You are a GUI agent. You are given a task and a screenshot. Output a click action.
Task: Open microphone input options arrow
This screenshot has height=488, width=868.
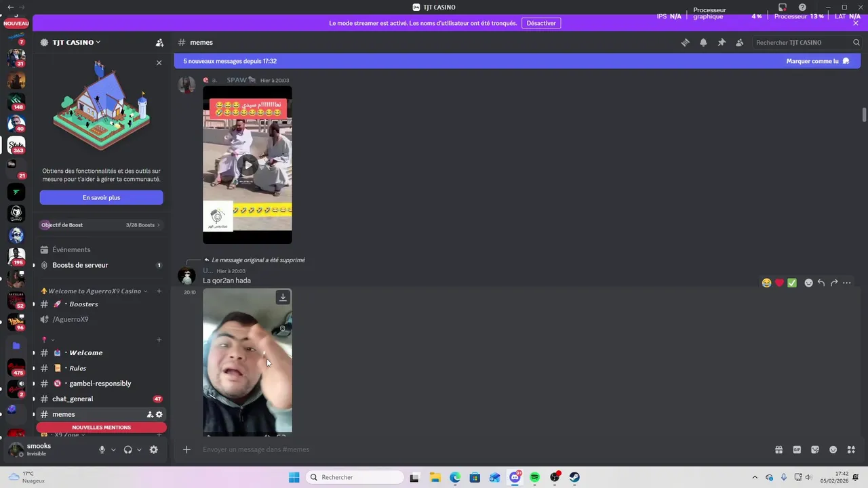[113, 450]
